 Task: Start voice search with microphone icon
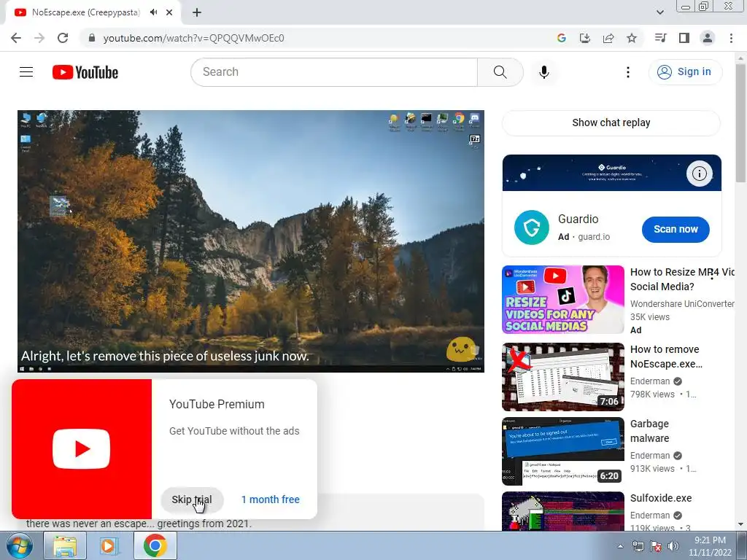coord(544,72)
